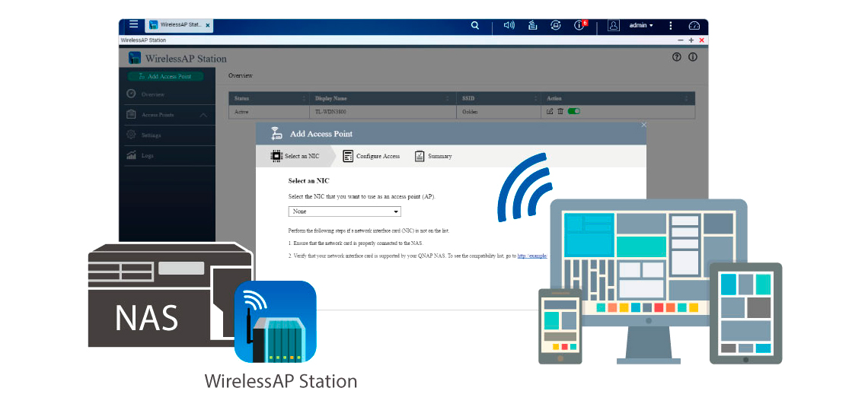This screenshot has height=407, width=868.
Task: Expand the admin user dropdown
Action: click(640, 25)
